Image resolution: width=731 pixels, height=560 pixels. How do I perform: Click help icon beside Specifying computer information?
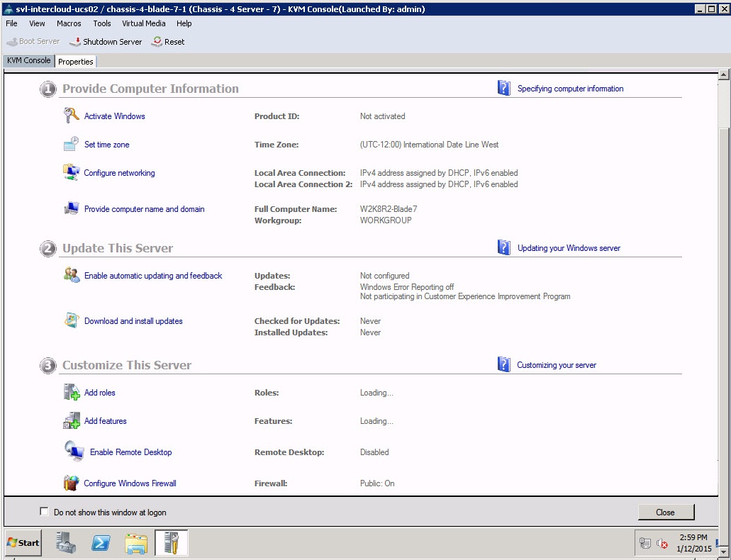(504, 88)
